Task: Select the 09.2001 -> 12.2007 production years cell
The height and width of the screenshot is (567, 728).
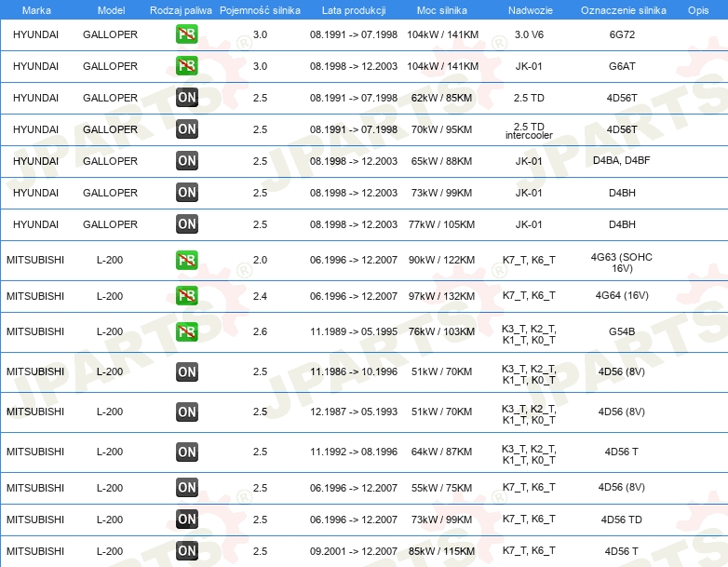Action: (353, 551)
